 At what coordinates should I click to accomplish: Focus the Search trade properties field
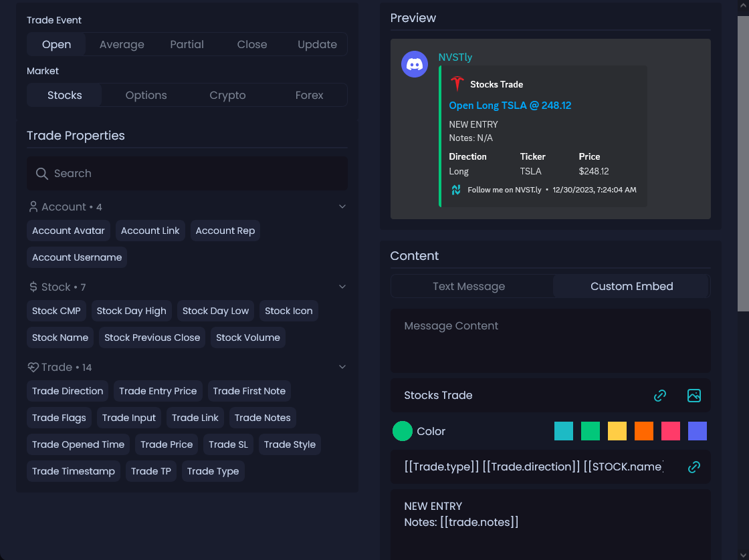point(187,173)
